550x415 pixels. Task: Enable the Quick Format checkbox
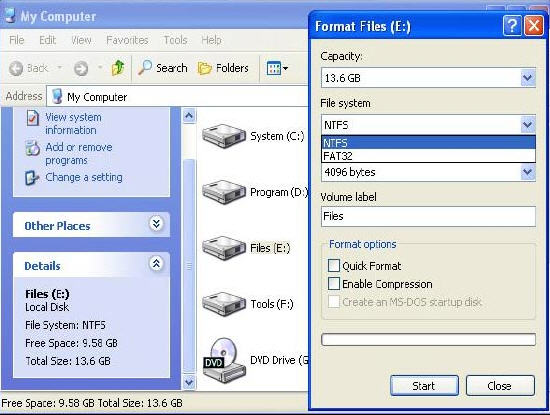334,266
